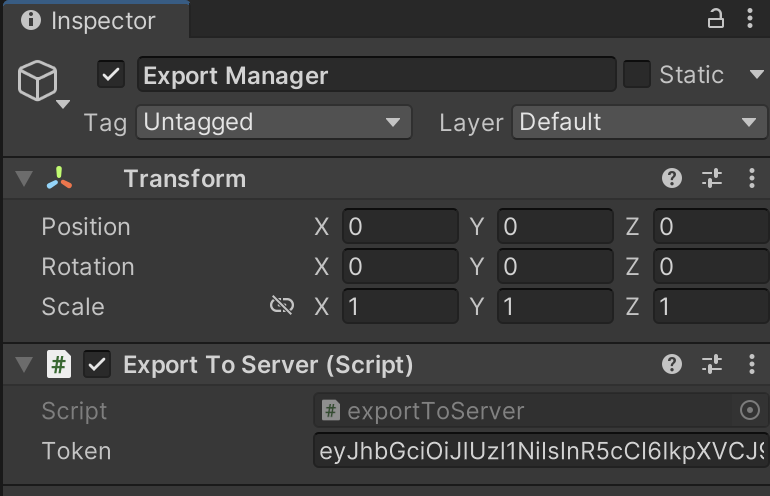This screenshot has width=770, height=496.
Task: Click the GameObject cube icon picker
Action: click(x=39, y=81)
